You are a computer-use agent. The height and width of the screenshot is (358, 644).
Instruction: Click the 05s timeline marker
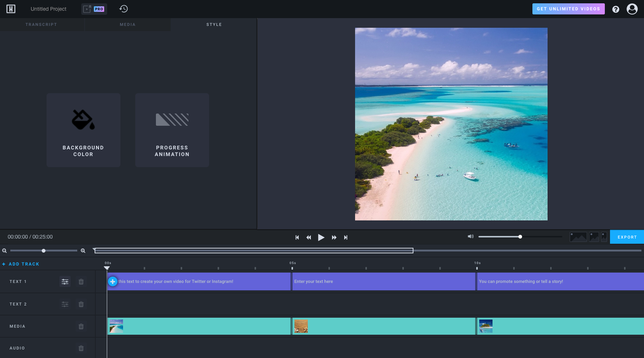[293, 263]
